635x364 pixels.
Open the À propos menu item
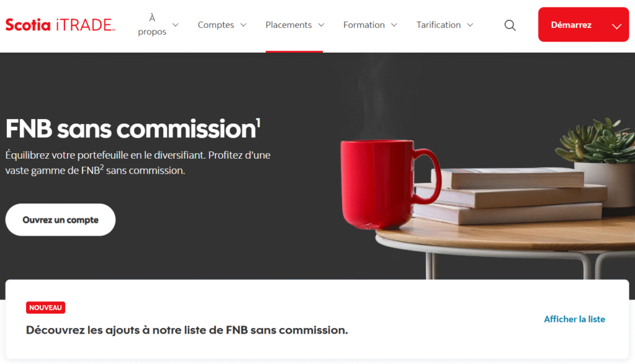click(x=152, y=25)
